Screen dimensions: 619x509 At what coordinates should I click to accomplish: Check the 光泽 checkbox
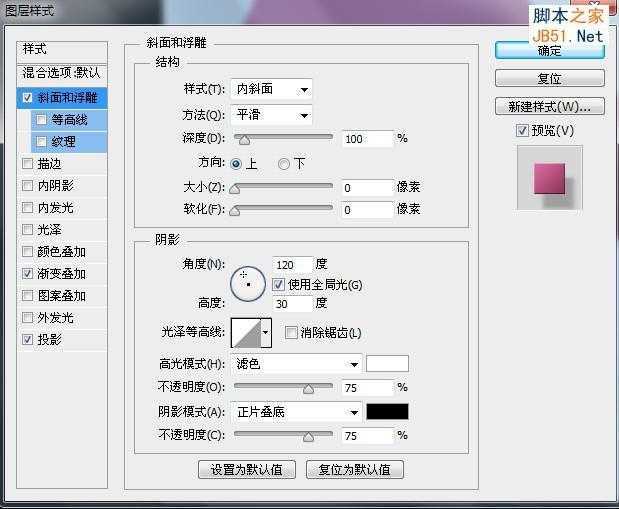point(27,229)
